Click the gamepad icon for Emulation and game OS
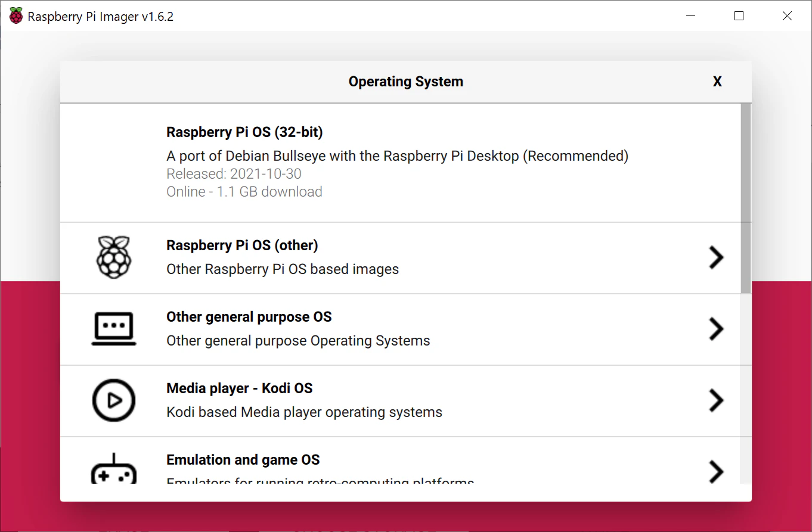Image resolution: width=812 pixels, height=532 pixels. click(114, 469)
